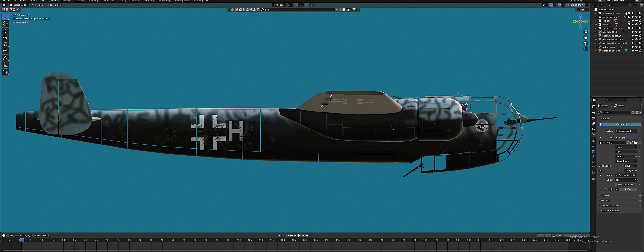The width and height of the screenshot is (644, 252).
Task: Open the Modifiers properties tab
Action: 593,146
